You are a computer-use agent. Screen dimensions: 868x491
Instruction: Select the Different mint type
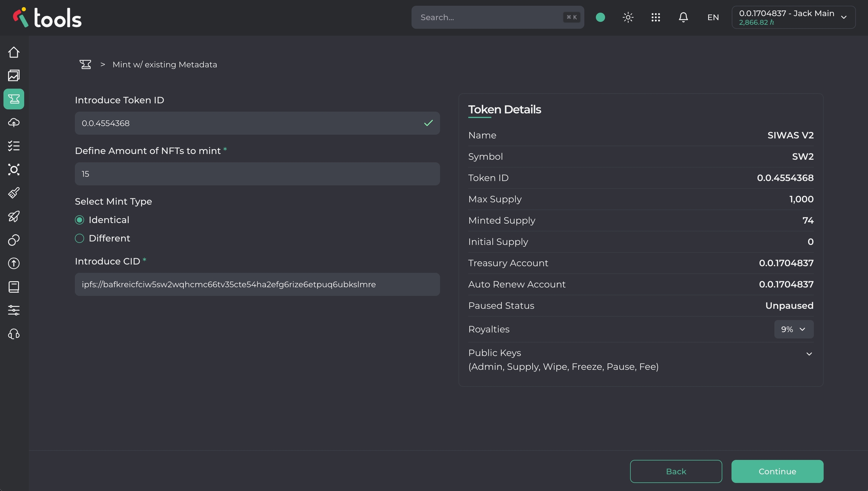tap(79, 238)
